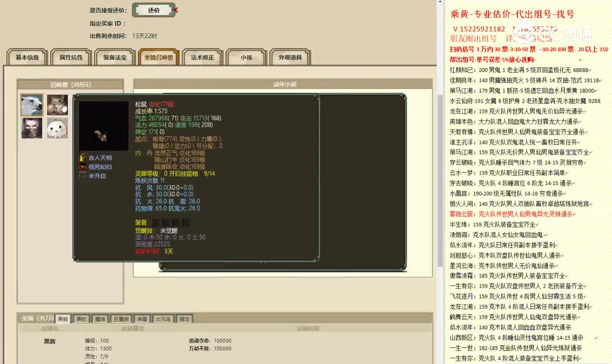Click the 追魂夺命 100000 skill entry

210,341
